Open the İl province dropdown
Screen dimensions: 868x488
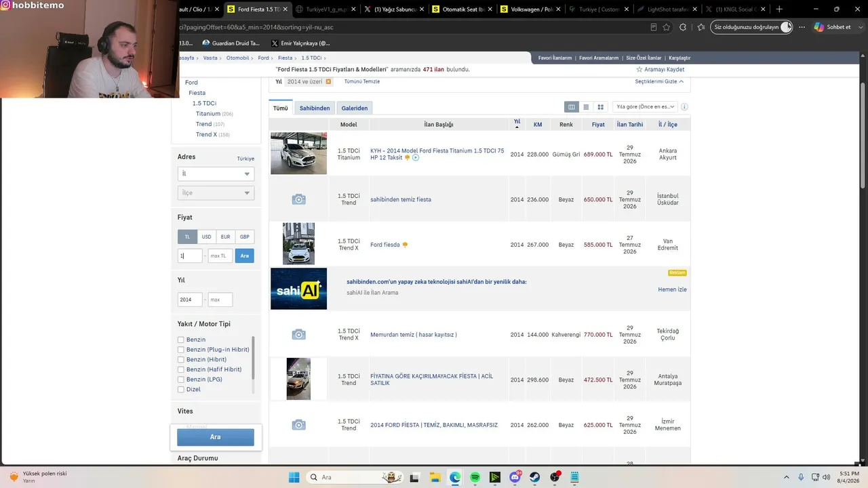coord(216,174)
